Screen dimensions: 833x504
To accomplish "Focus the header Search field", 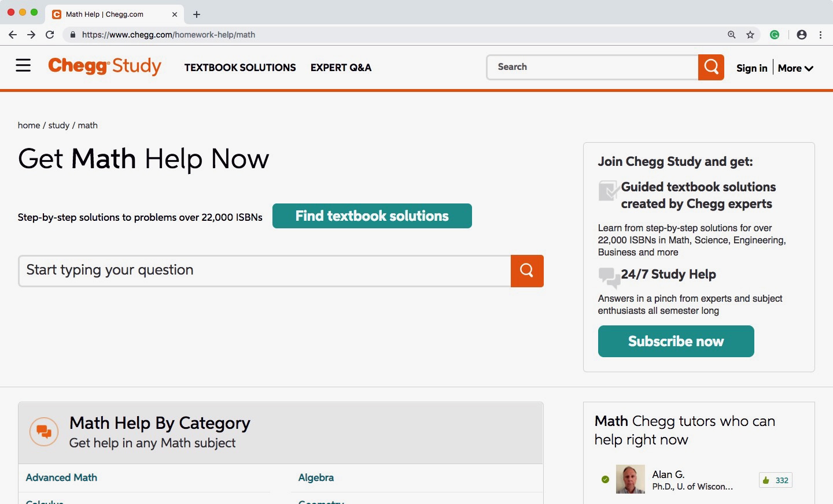I will (x=592, y=67).
